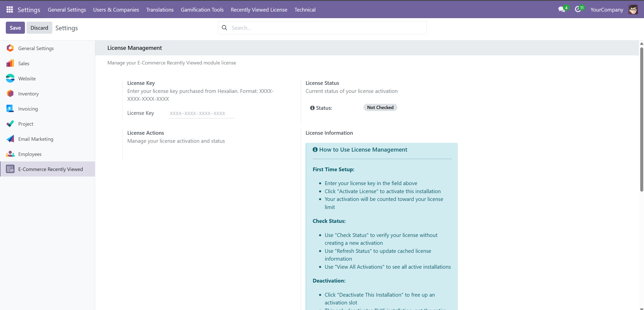Open Email Marketing settings icon
644x310 pixels.
click(10, 139)
